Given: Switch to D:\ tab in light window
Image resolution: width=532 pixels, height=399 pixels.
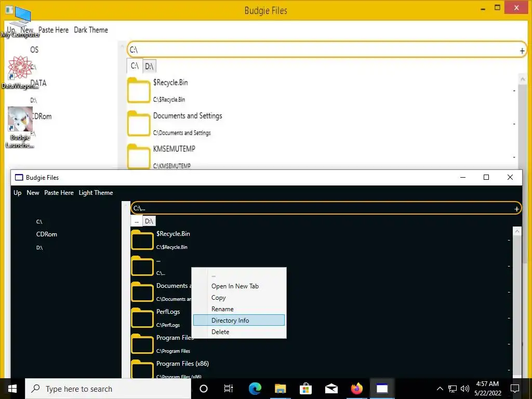Looking at the screenshot, I should click(x=149, y=66).
